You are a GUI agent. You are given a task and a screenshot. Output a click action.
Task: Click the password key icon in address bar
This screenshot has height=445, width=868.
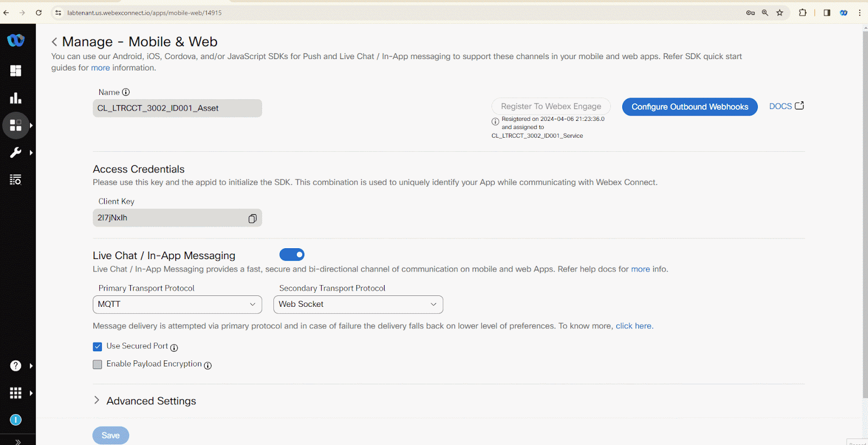(750, 12)
